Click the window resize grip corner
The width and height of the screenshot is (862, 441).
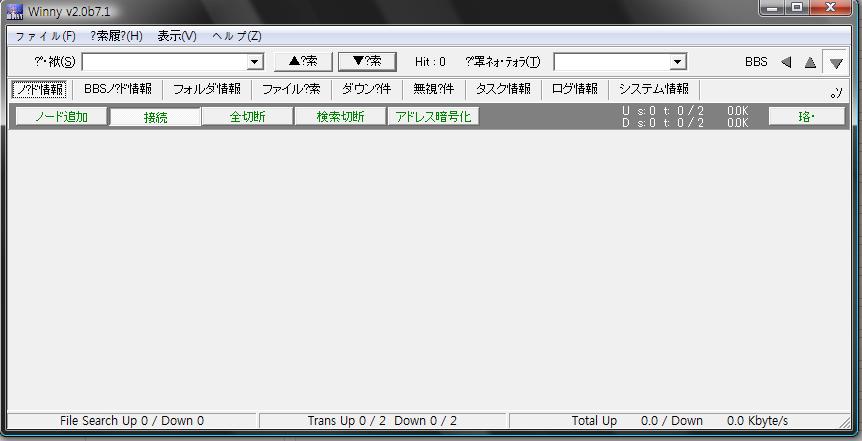point(844,422)
